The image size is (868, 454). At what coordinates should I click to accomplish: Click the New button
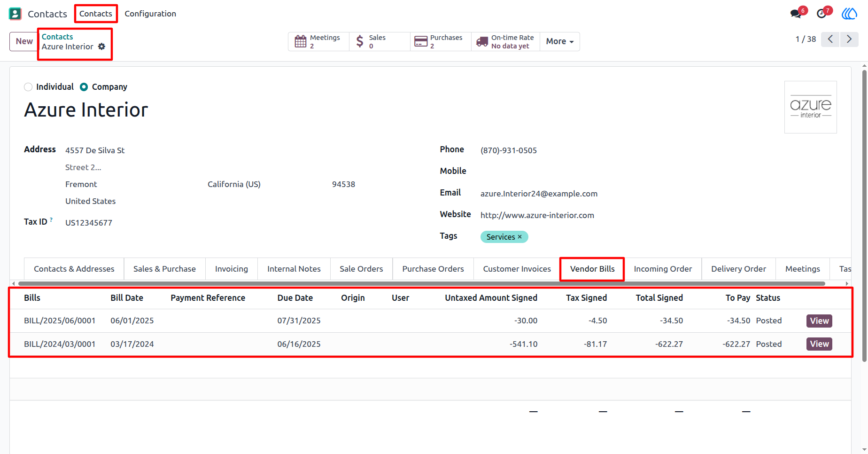pyautogui.click(x=24, y=41)
